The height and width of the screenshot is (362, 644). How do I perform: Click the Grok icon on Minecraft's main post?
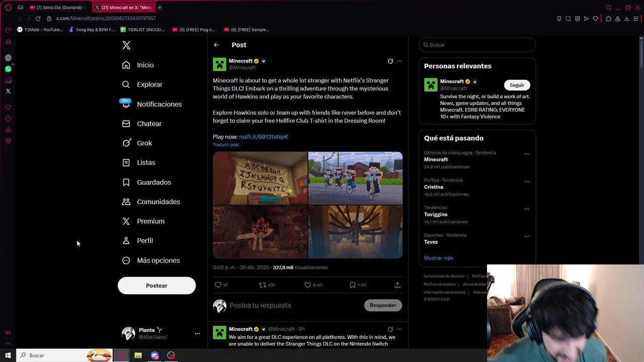click(390, 61)
